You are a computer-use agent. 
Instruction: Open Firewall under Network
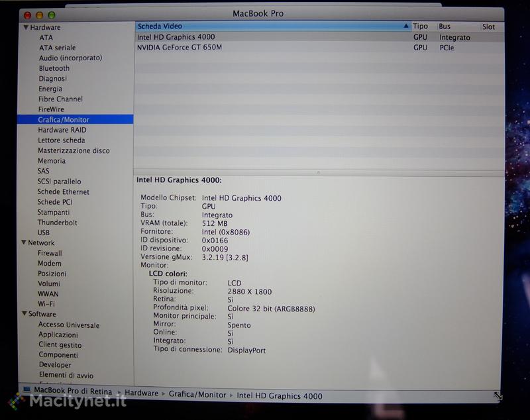(50, 253)
